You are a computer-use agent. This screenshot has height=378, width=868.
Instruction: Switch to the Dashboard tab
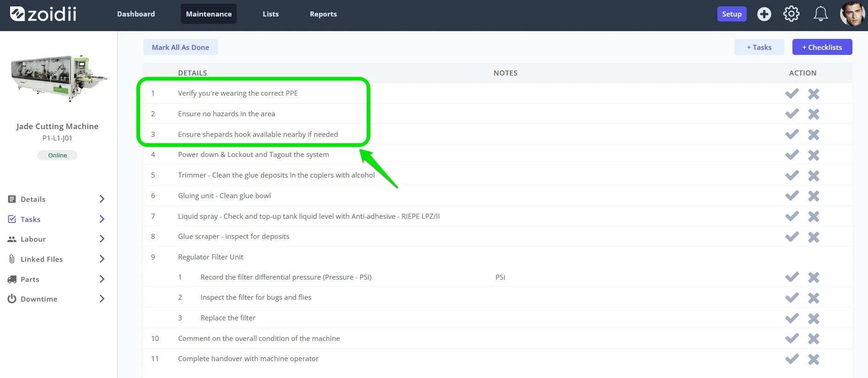click(x=136, y=14)
